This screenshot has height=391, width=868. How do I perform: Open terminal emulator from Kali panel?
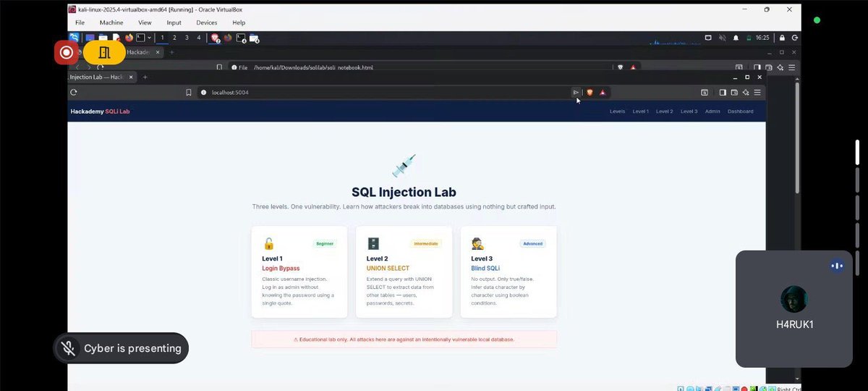(141, 38)
